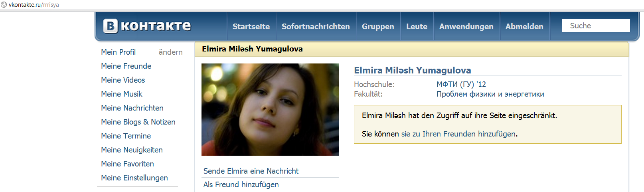Select Anwendungen in top bar
The height and width of the screenshot is (192, 644).
click(x=466, y=26)
